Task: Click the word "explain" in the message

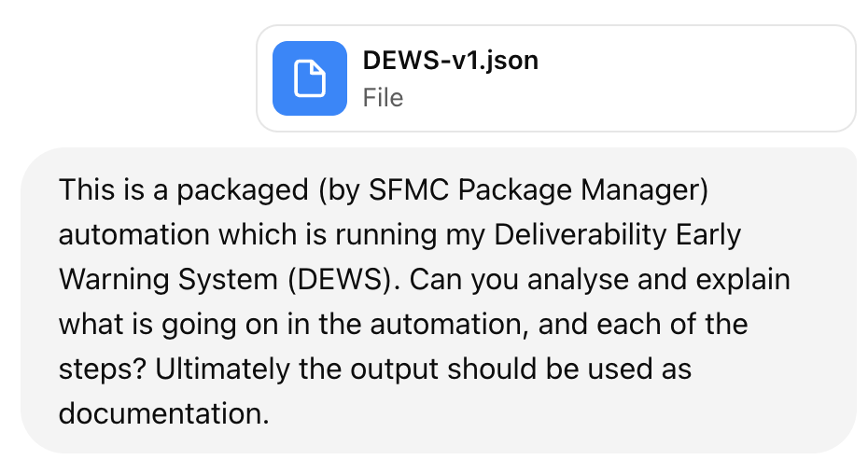Action: [742, 280]
